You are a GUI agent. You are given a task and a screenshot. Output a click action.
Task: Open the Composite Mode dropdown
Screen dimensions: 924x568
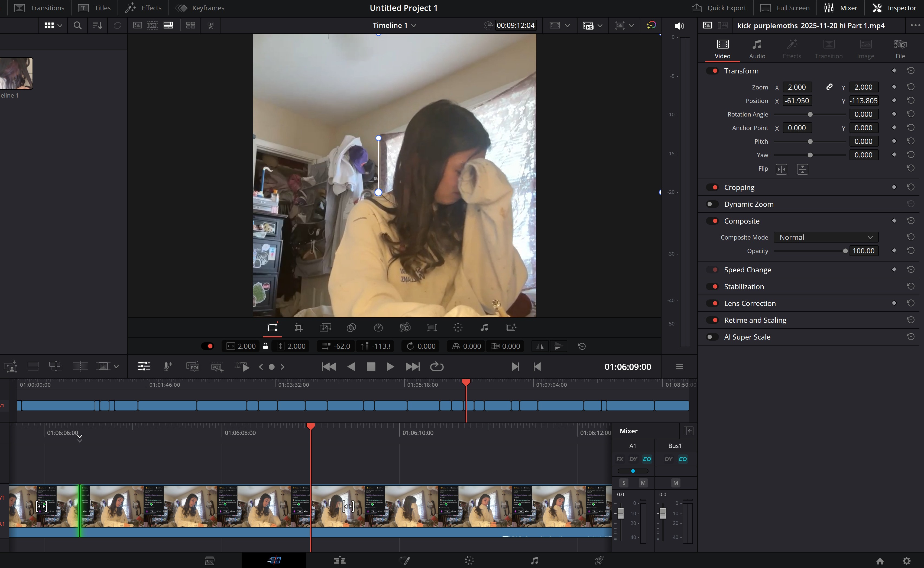[x=826, y=237]
